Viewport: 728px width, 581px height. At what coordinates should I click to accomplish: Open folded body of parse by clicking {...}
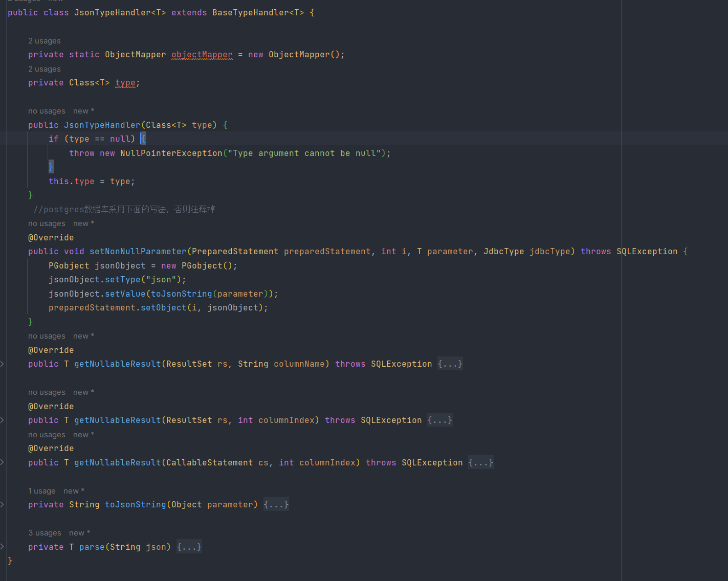(x=189, y=546)
